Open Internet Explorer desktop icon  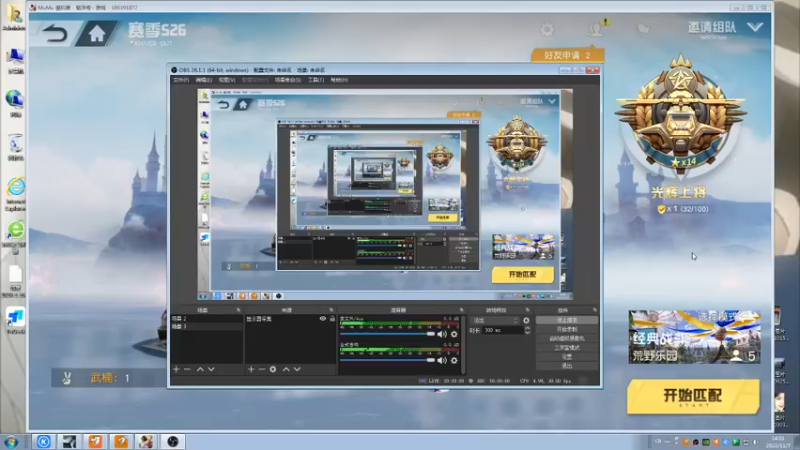tap(15, 193)
